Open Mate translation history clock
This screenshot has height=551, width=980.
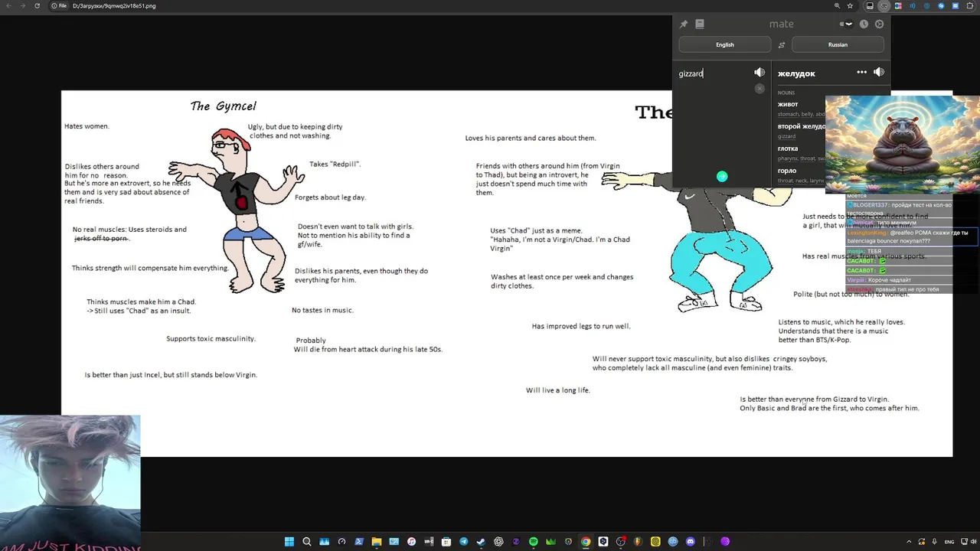[x=864, y=24]
